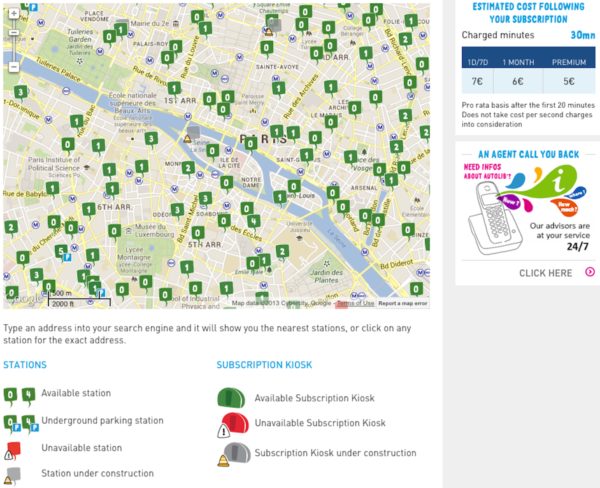
Task: Select the PREMIUM subscription column header
Action: click(569, 62)
